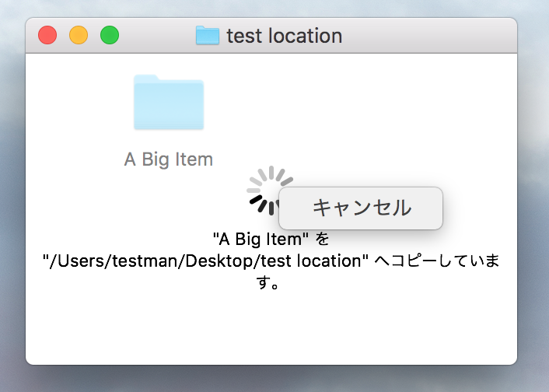The image size is (549, 392).
Task: Click the folder proxy icon in title bar
Action: [207, 36]
